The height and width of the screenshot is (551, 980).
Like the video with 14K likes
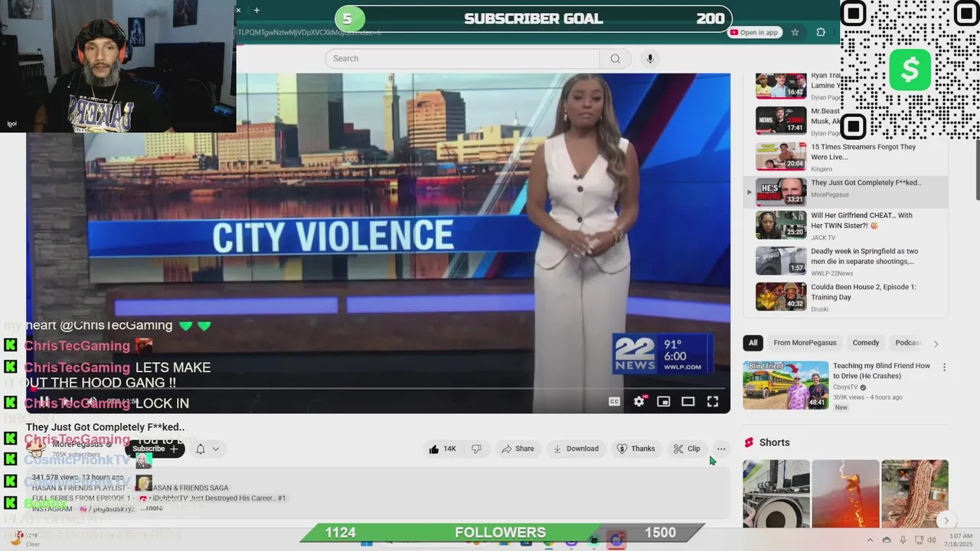(x=443, y=449)
